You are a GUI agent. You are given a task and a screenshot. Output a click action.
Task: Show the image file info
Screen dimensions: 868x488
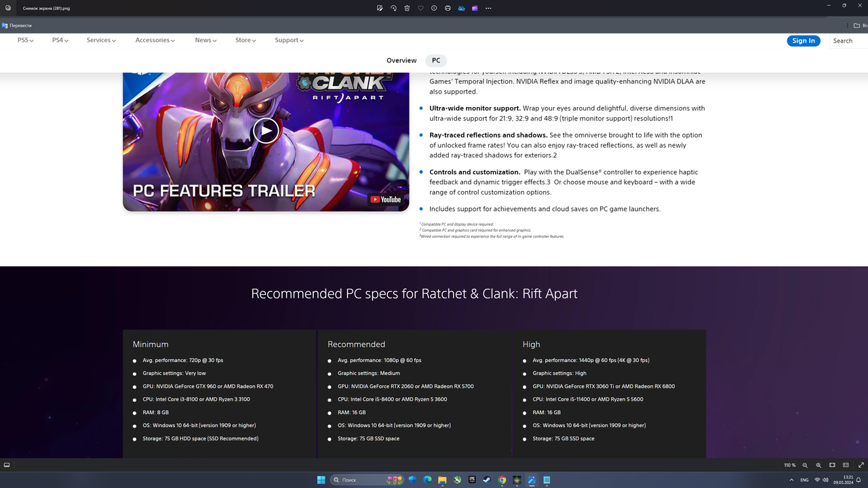(x=434, y=8)
